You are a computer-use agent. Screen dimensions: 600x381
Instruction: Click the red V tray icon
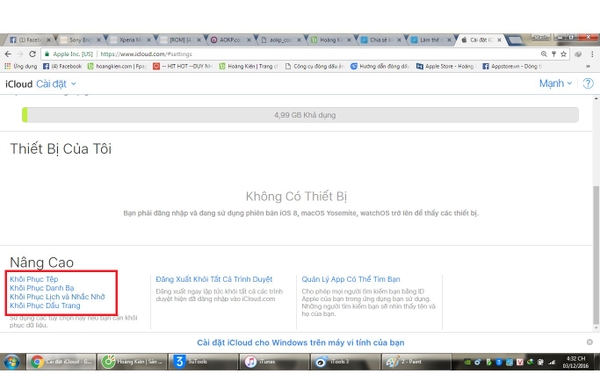pos(520,362)
